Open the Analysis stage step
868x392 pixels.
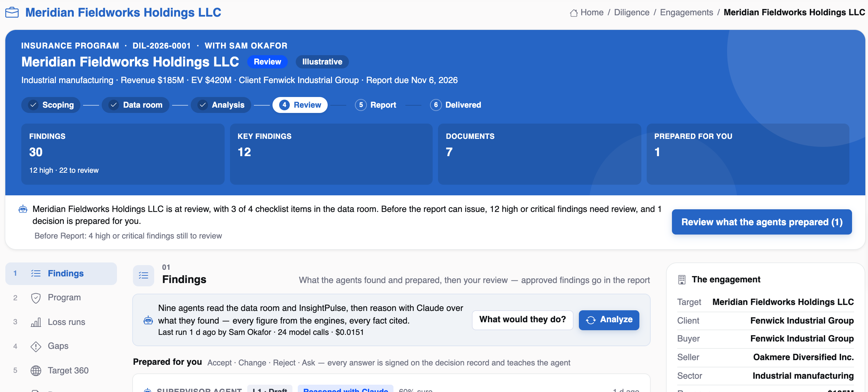click(221, 105)
